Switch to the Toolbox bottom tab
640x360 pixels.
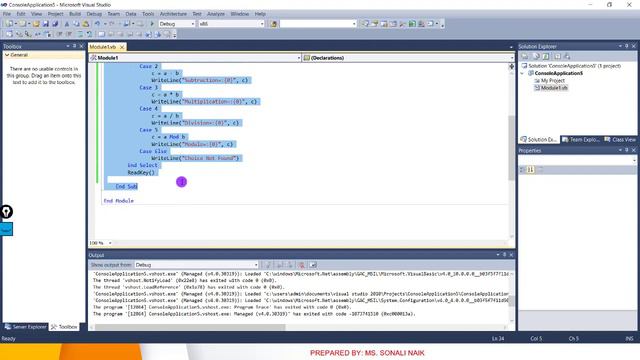click(x=64, y=327)
